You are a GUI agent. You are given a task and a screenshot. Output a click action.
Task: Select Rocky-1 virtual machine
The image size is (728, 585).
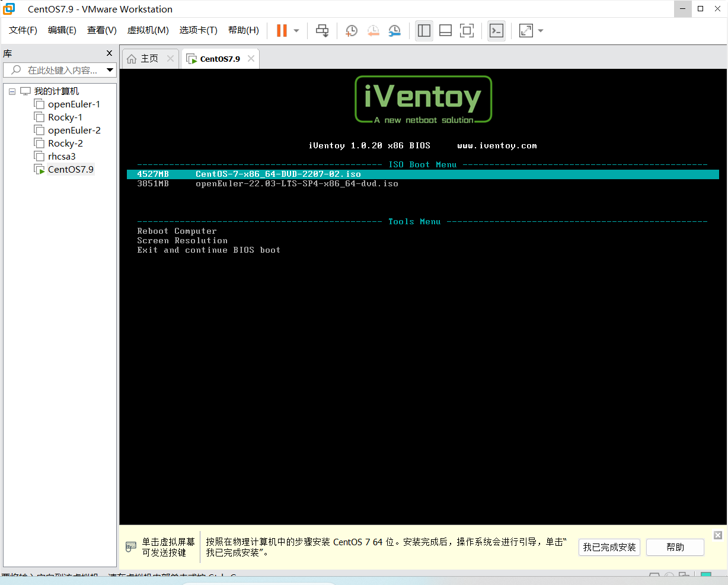pos(65,117)
